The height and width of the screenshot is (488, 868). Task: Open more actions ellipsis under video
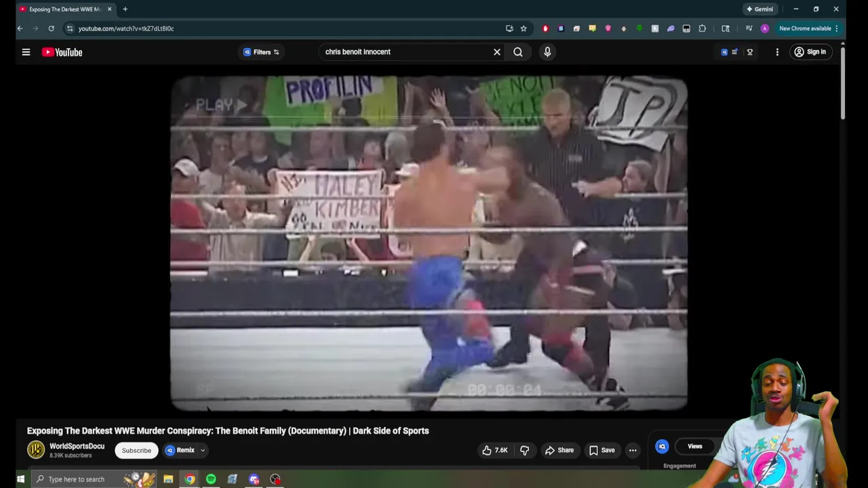click(633, 450)
